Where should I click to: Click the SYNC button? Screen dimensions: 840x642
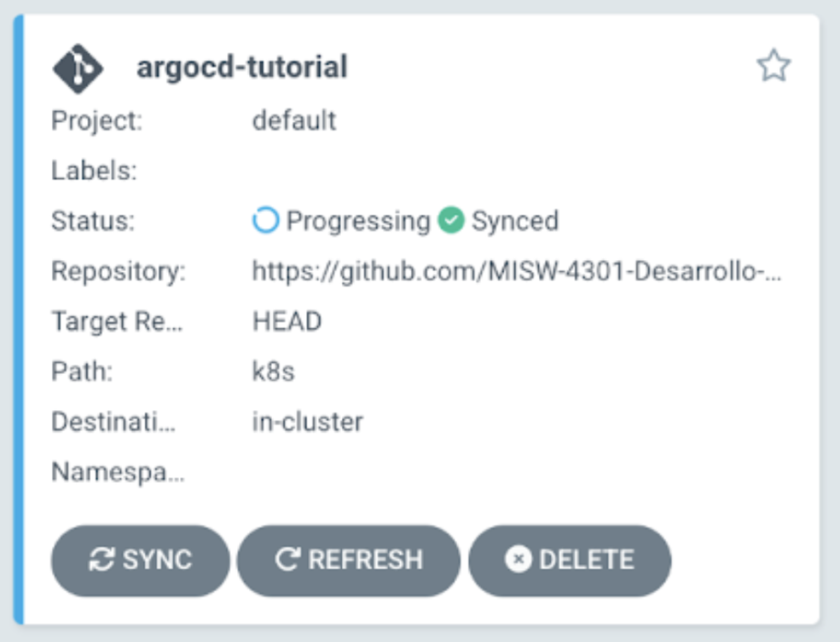(x=140, y=560)
